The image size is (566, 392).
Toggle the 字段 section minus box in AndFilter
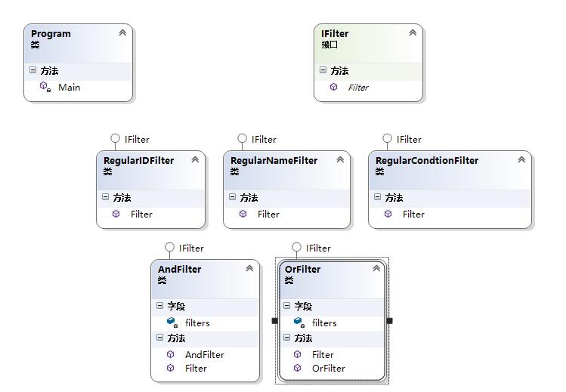click(x=159, y=305)
